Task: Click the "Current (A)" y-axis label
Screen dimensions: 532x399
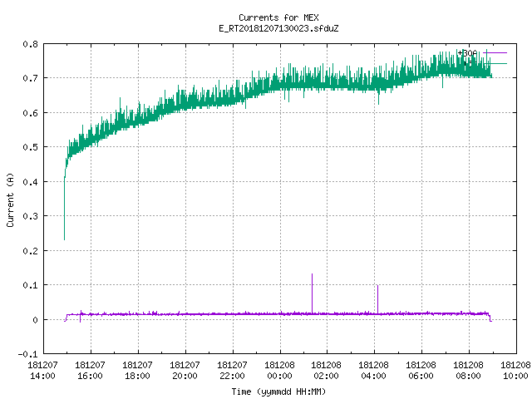Action: (x=10, y=199)
